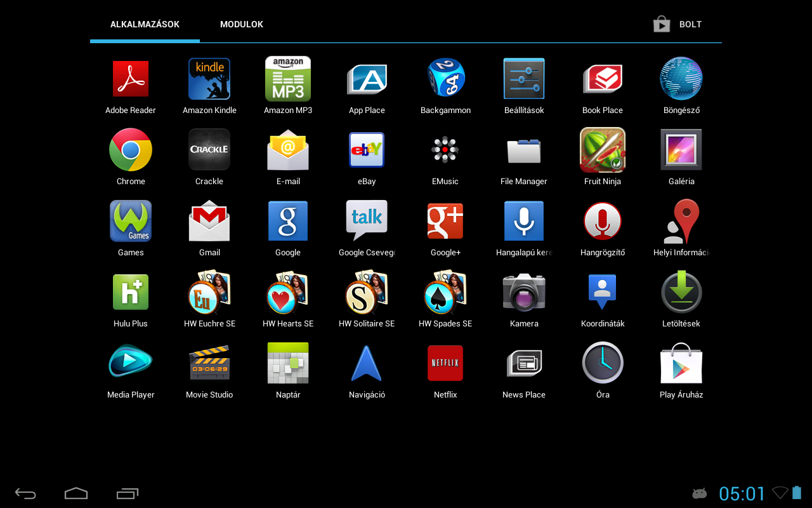Open Google Csevegő talk app

tap(367, 221)
